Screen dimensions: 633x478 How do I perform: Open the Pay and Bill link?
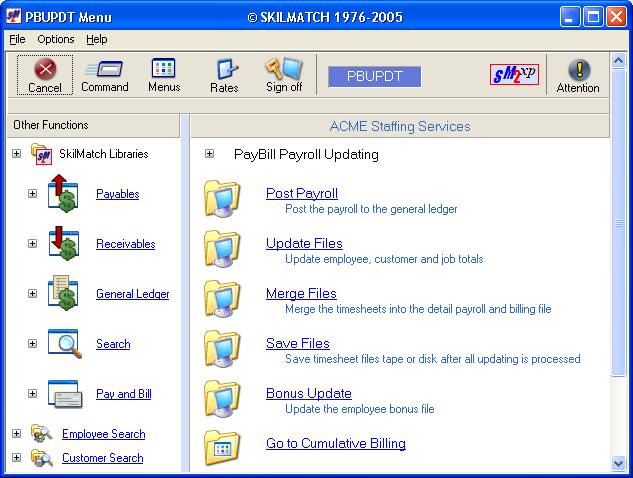pos(124,394)
